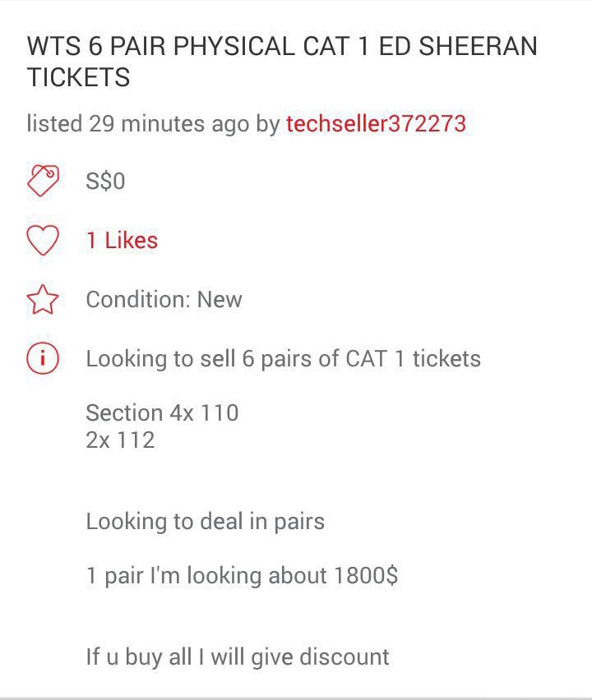
Task: Click the star condition icon
Action: (x=43, y=300)
